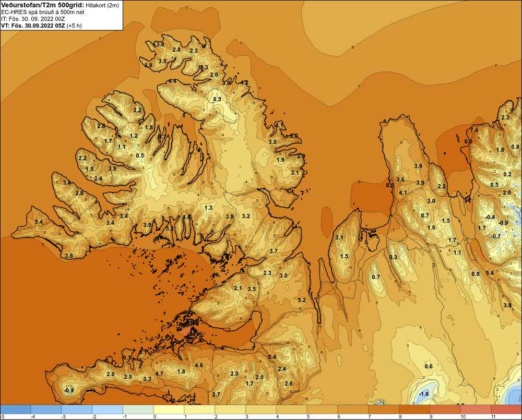The height and width of the screenshot is (420, 522).
Task: Click the 'Hitakort (2m)' label in the header
Action: click(102, 5)
